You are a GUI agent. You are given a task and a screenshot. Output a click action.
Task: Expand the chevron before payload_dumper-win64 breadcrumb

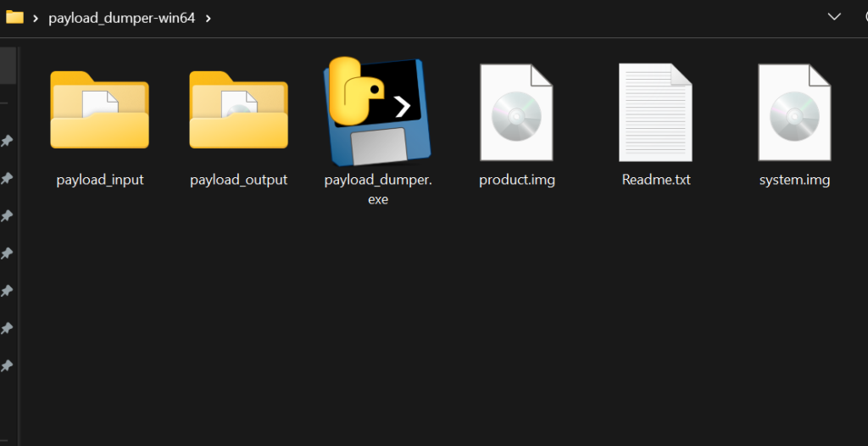coord(36,18)
